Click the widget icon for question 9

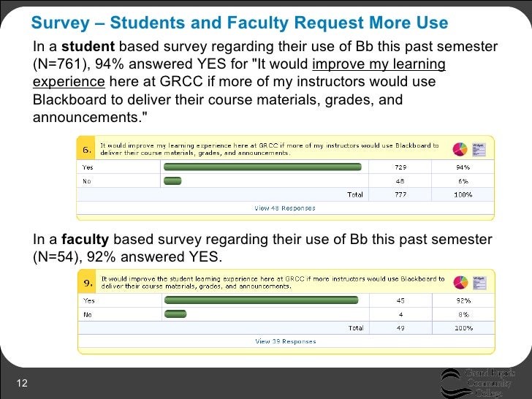point(479,282)
